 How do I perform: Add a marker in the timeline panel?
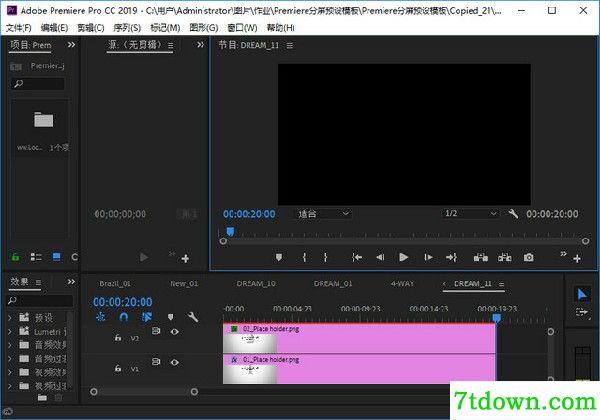(x=171, y=317)
